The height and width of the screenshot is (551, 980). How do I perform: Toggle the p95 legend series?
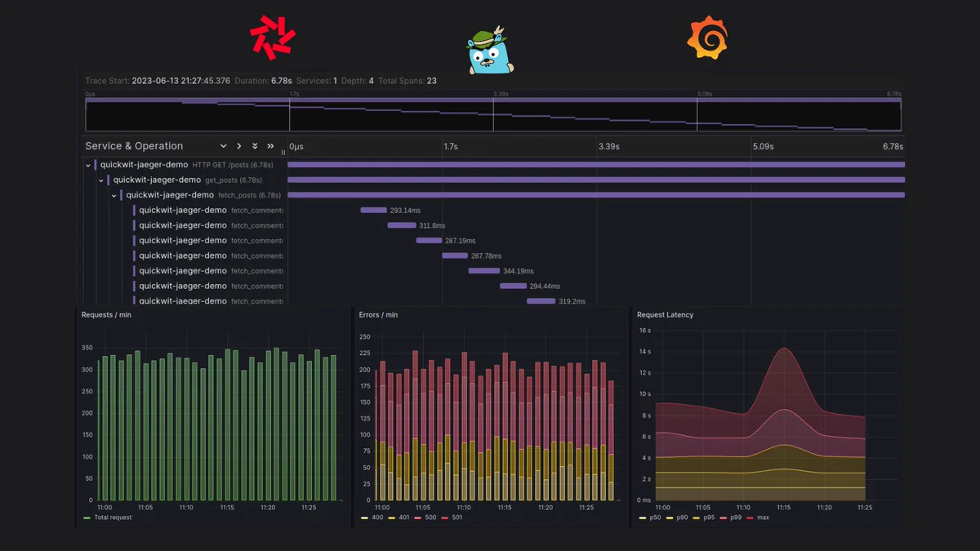(x=704, y=518)
